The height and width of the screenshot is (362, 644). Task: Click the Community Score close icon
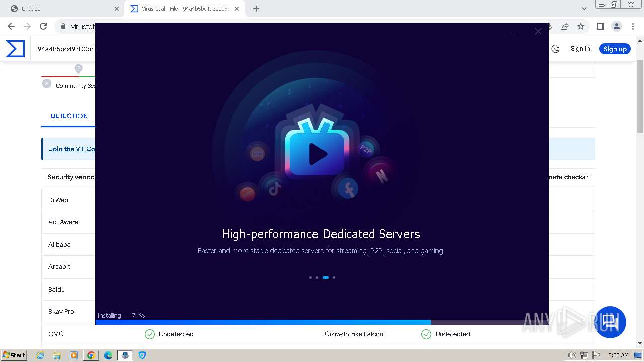pyautogui.click(x=47, y=84)
